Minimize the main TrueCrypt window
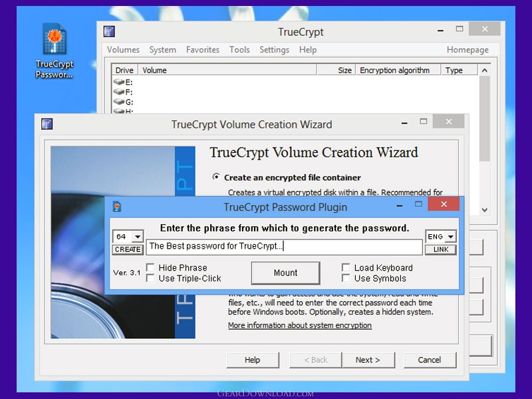Screen dimensions: 532x399 440,31
